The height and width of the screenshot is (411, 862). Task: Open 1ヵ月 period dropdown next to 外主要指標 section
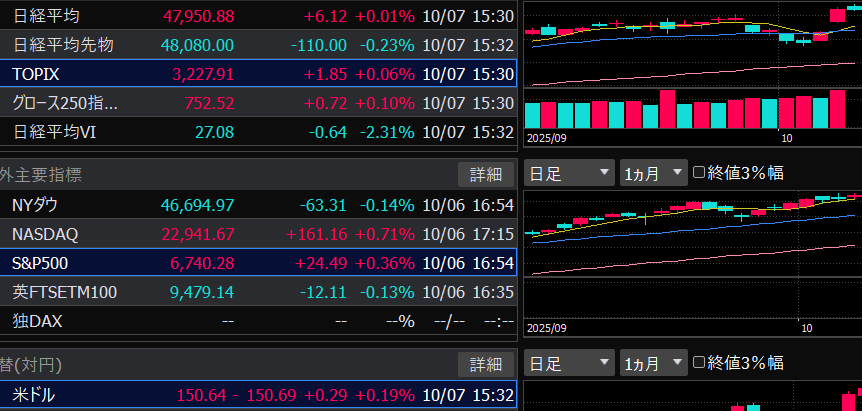point(653,173)
